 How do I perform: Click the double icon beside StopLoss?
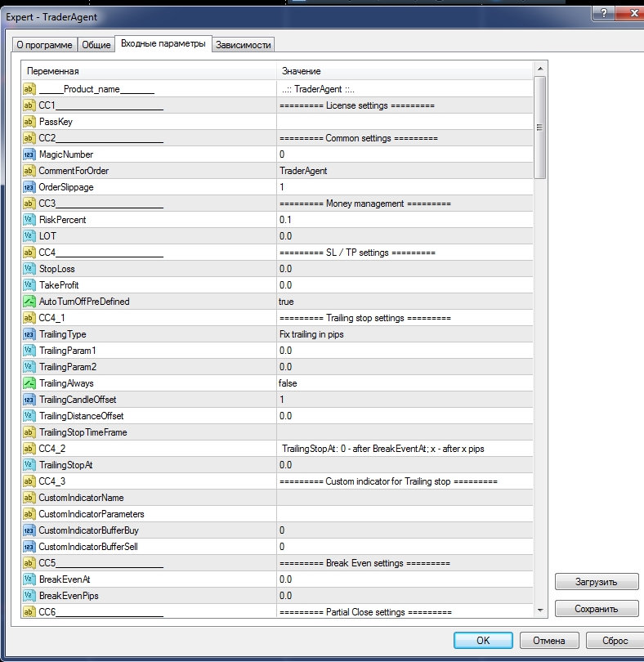click(x=29, y=269)
